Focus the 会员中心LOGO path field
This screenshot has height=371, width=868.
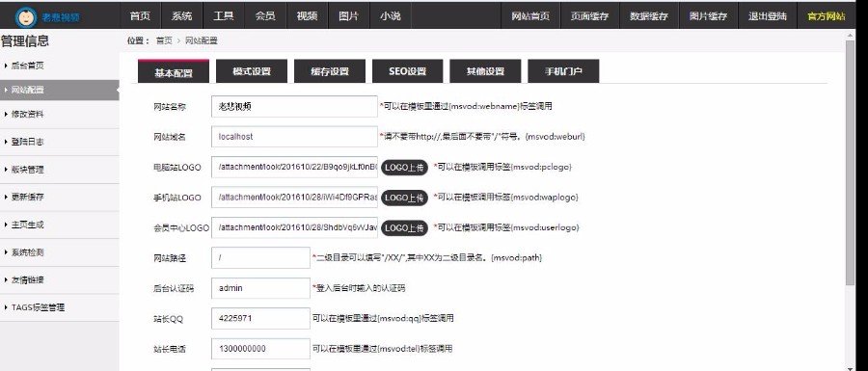tap(294, 227)
